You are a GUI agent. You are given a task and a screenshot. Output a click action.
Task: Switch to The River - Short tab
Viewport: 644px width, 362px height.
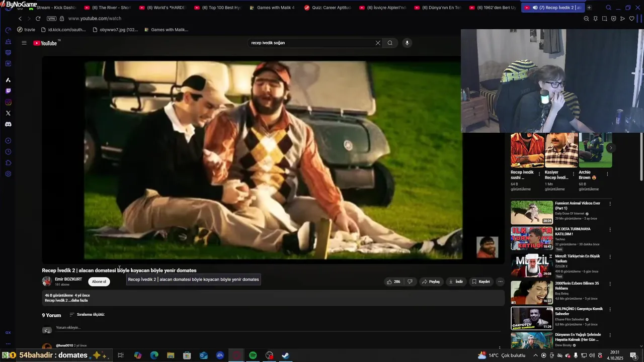pyautogui.click(x=108, y=8)
